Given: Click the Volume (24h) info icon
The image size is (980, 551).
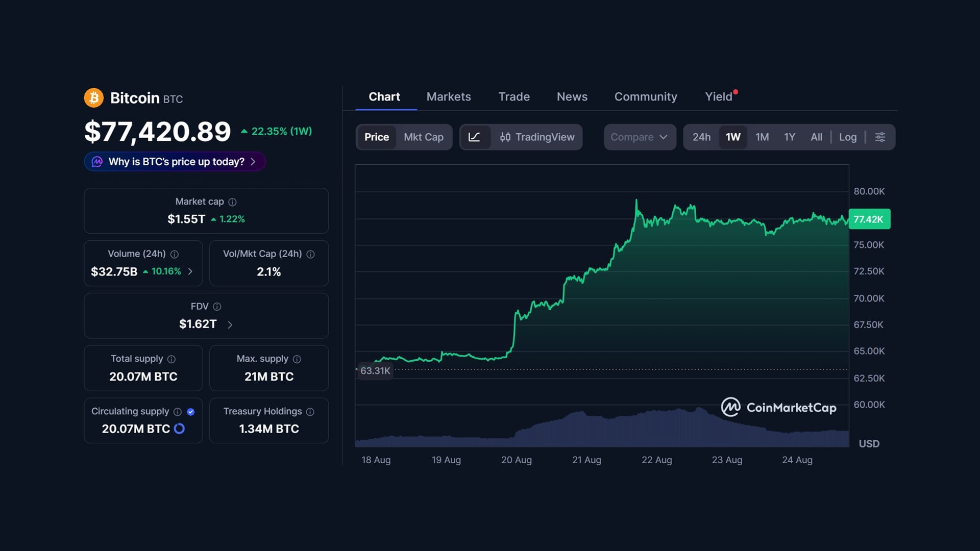Looking at the screenshot, I should [175, 254].
